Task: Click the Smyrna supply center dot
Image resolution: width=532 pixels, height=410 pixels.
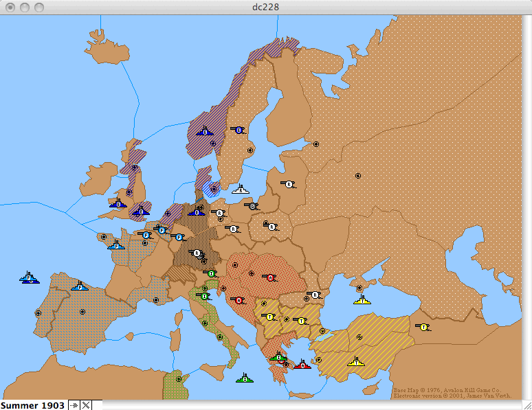Action: tap(319, 360)
